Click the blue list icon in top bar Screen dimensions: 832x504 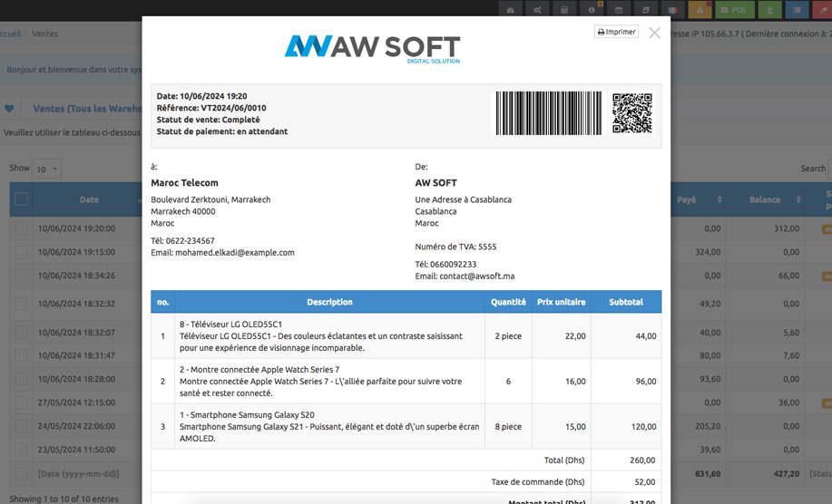pyautogui.click(x=797, y=10)
